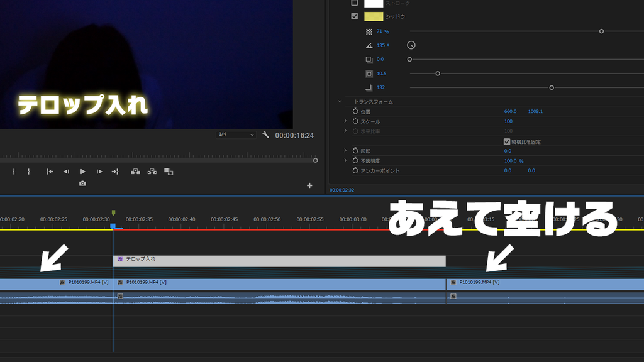Click the shadow angle value 135°

click(x=383, y=45)
